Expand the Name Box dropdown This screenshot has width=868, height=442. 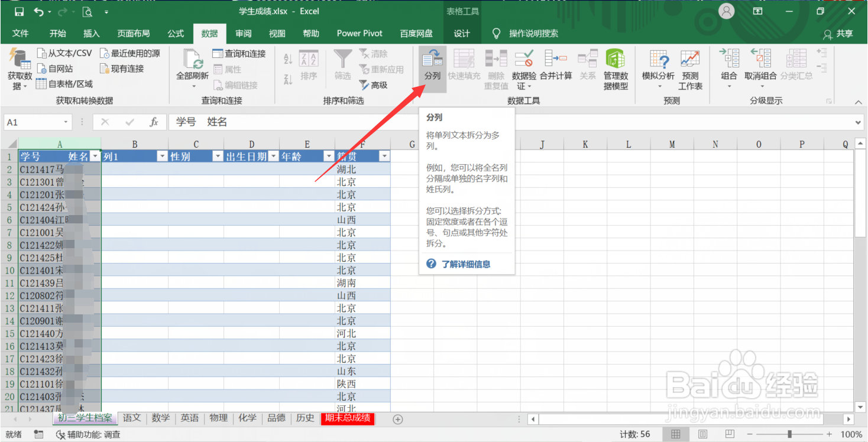click(x=66, y=122)
